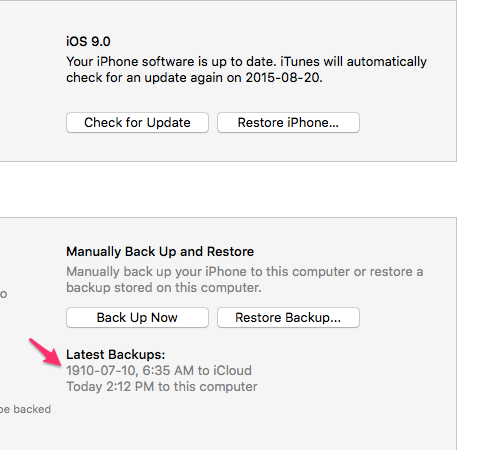Select the 1910-07-10 iCloud backup entry
This screenshot has width=501, height=450.
tap(159, 371)
